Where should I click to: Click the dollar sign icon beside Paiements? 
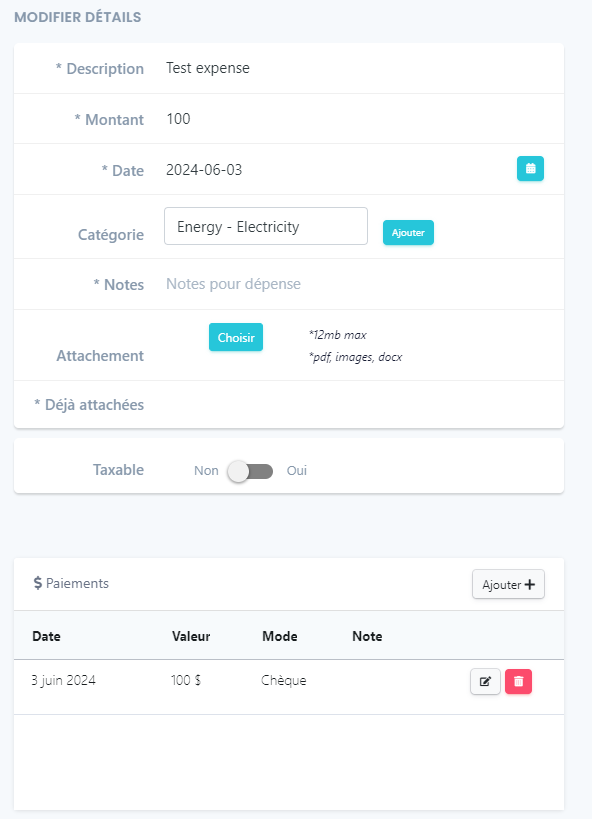[x=38, y=583]
